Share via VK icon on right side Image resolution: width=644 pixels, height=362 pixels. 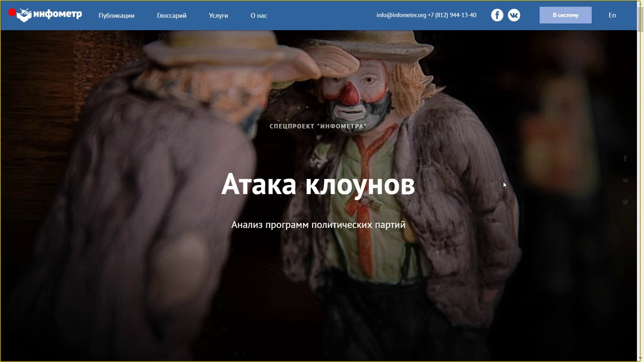pyautogui.click(x=625, y=180)
